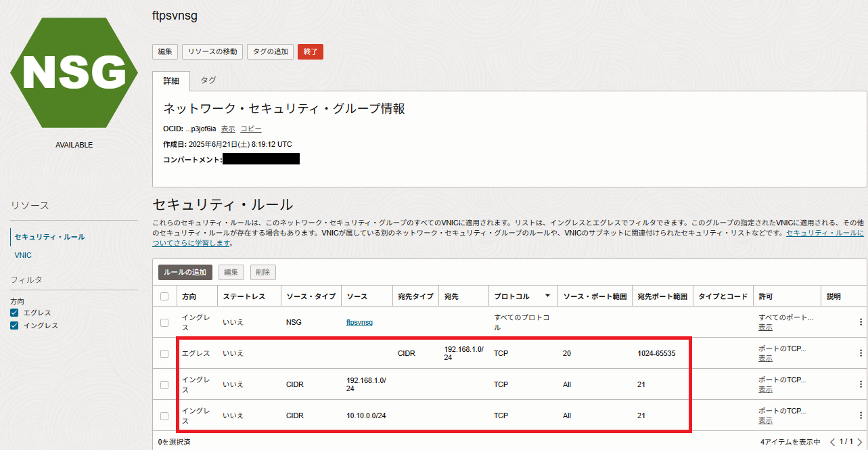This screenshot has width=868, height=450.
Task: Uncheck the エグレス direction filter
Action: [14, 313]
